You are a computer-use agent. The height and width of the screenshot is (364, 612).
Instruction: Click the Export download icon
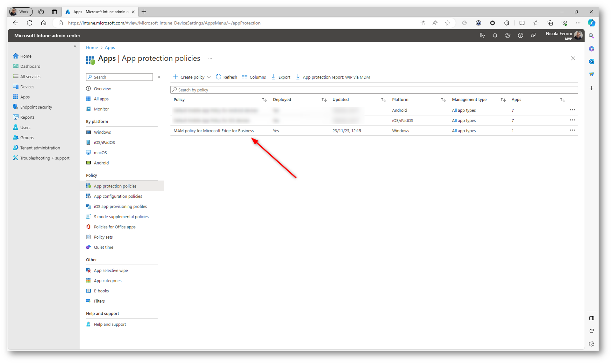pos(273,77)
